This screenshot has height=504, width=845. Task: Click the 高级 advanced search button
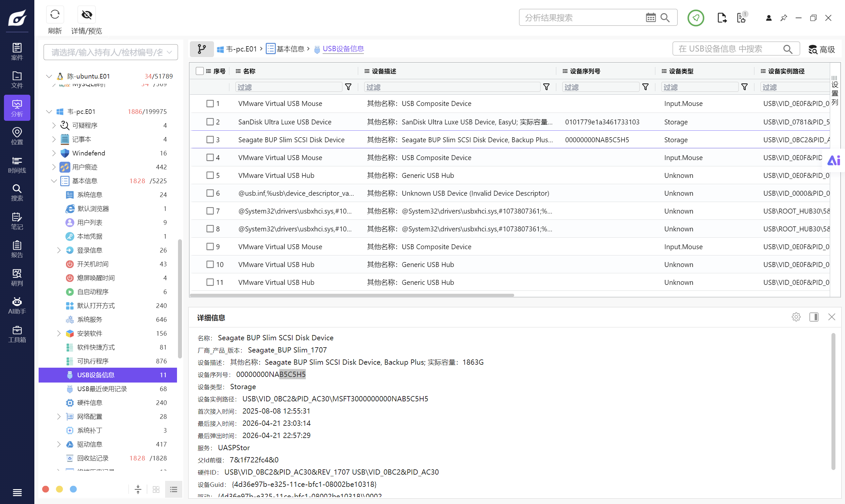(x=822, y=50)
